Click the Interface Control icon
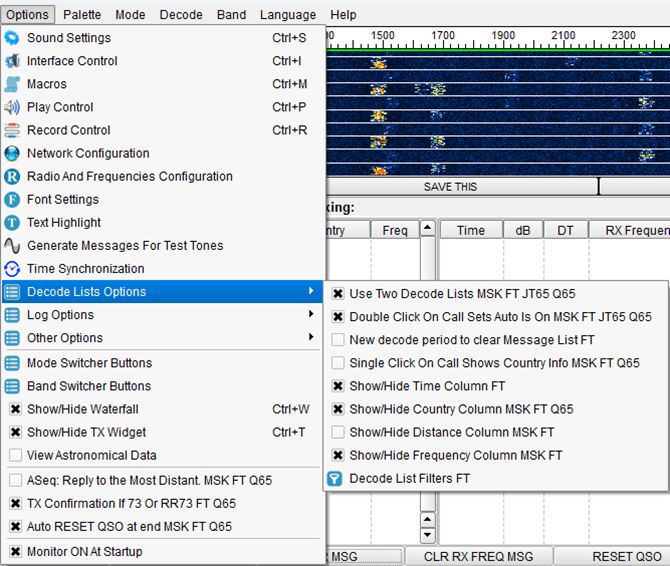Viewport: 670px width, 566px height. (12, 61)
